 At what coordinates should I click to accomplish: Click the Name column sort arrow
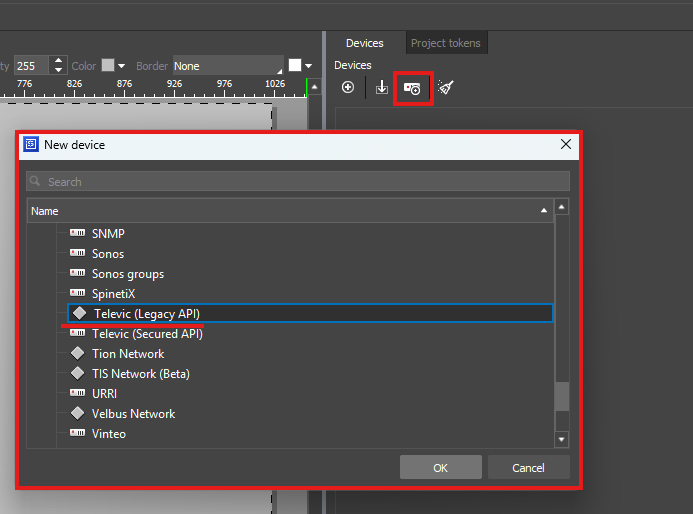(543, 211)
